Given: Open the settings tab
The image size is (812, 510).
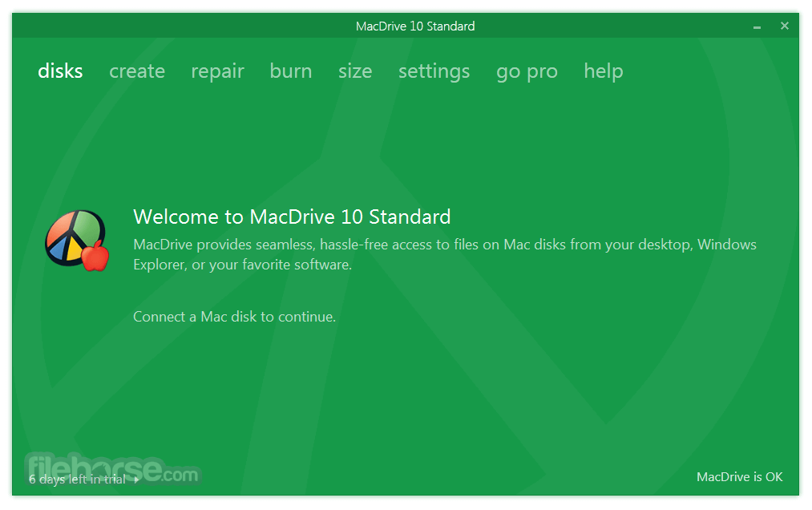Looking at the screenshot, I should pyautogui.click(x=434, y=71).
